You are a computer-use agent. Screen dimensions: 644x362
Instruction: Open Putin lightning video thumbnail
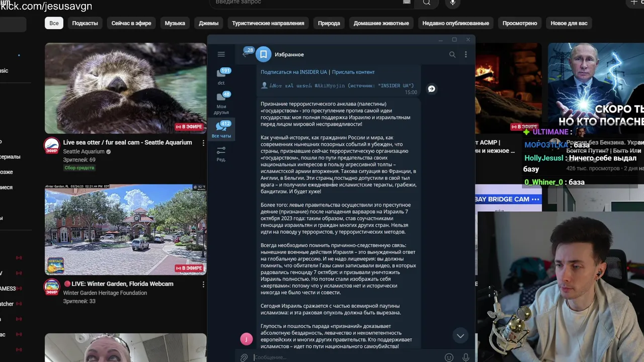pyautogui.click(x=596, y=85)
